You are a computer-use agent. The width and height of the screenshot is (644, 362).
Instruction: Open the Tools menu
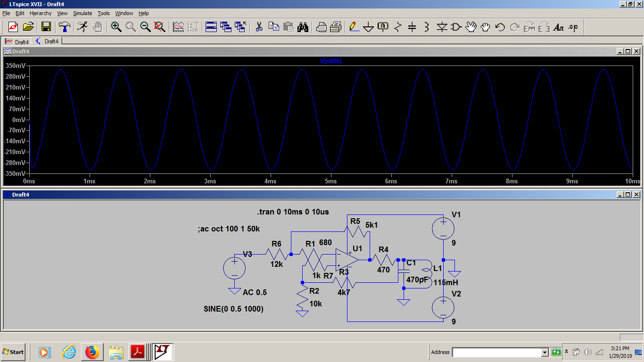(x=104, y=13)
